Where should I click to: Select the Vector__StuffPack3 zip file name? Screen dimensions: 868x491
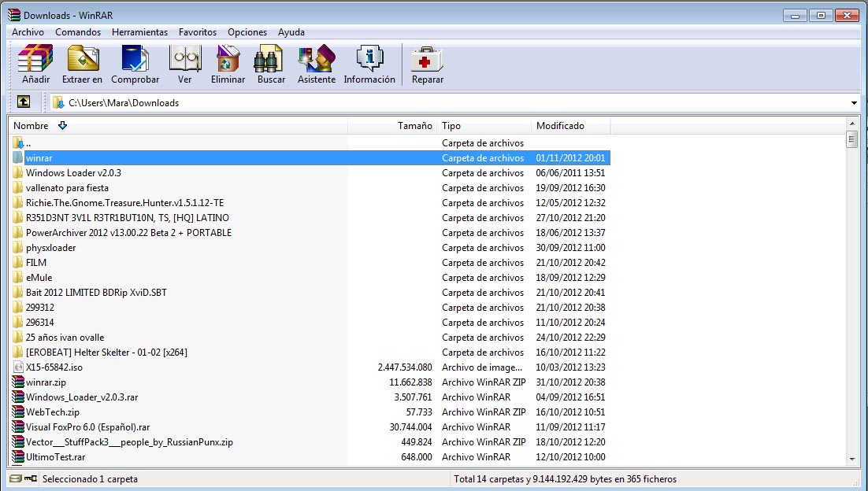tap(129, 441)
